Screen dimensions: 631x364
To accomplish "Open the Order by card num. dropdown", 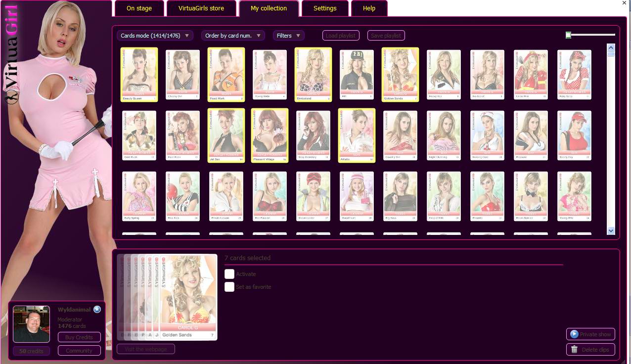I will [233, 36].
